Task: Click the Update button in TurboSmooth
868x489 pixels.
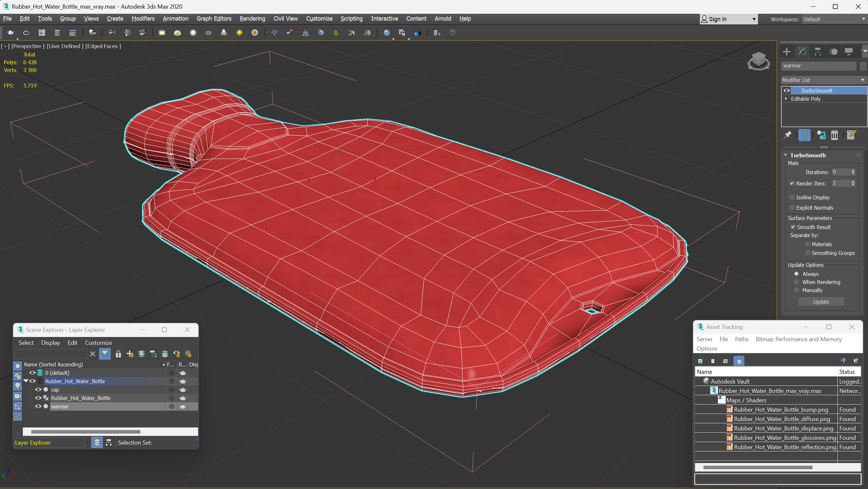Action: pyautogui.click(x=821, y=302)
